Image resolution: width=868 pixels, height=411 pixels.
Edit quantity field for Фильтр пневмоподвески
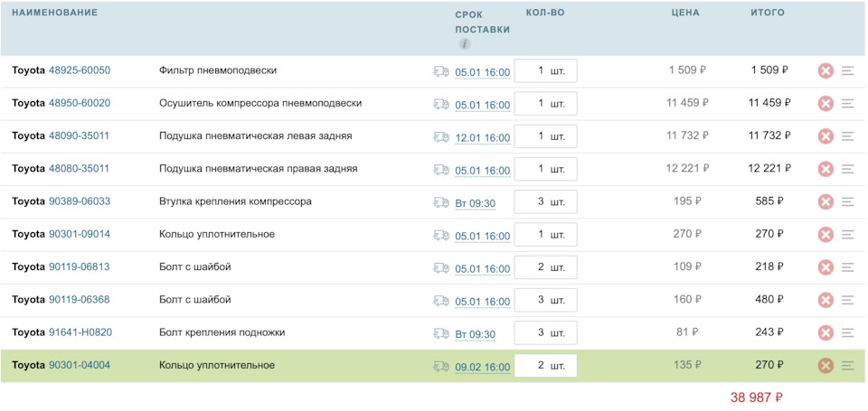pyautogui.click(x=546, y=70)
